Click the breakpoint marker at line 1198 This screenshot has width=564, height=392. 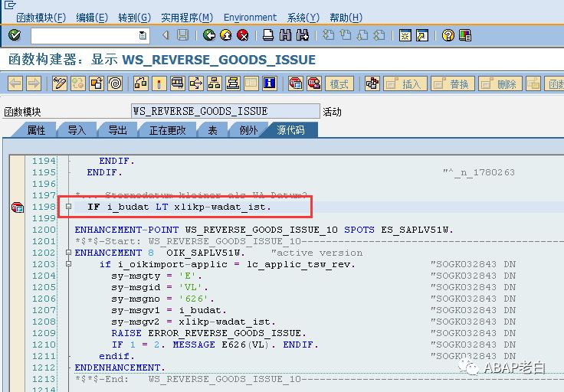coord(18,207)
